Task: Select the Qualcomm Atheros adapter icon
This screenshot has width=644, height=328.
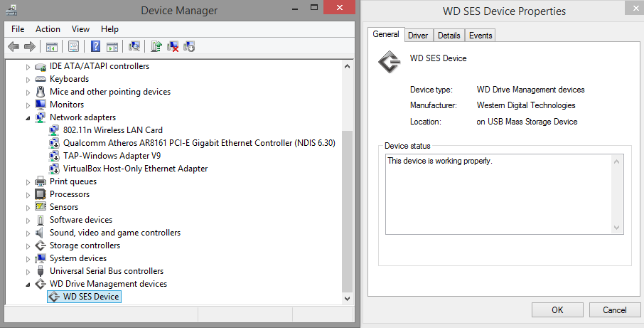Action: click(54, 143)
